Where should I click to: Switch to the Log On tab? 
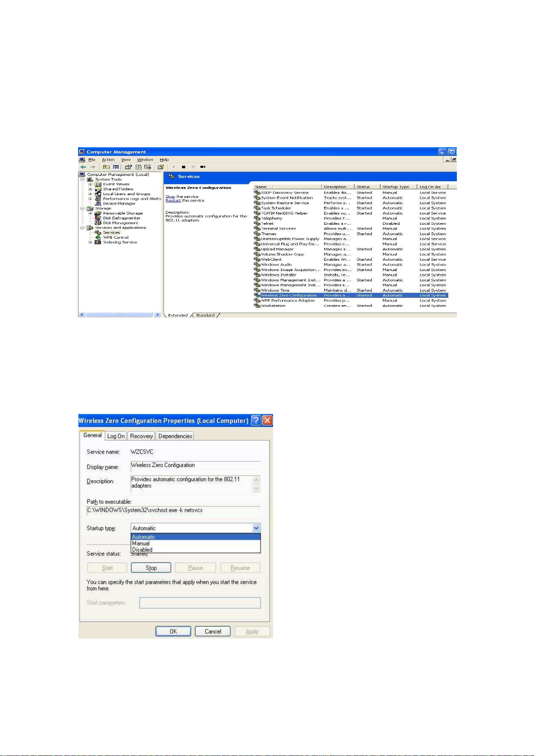click(116, 436)
